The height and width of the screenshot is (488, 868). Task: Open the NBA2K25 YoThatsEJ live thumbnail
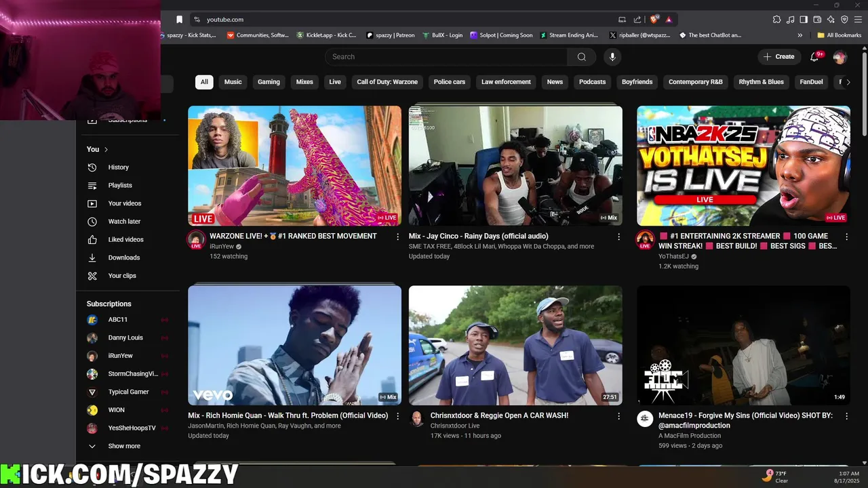point(743,165)
